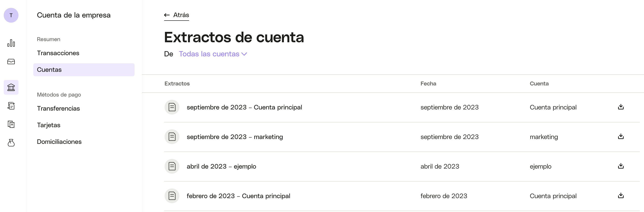This screenshot has height=212, width=644.
Task: Open Domiciliaciones in the side menu
Action: (59, 142)
